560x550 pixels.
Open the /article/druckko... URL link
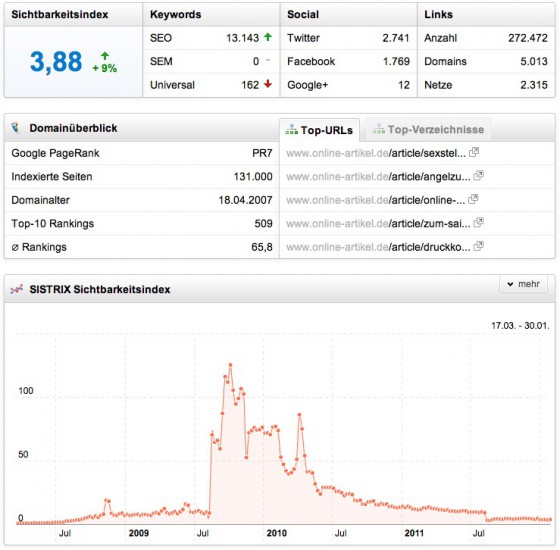(x=378, y=248)
